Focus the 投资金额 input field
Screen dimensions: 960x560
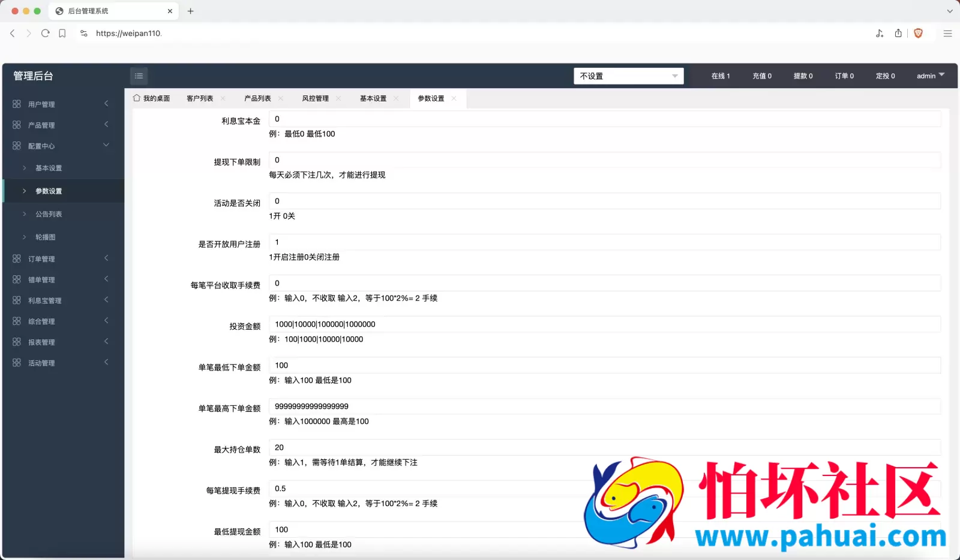click(605, 324)
